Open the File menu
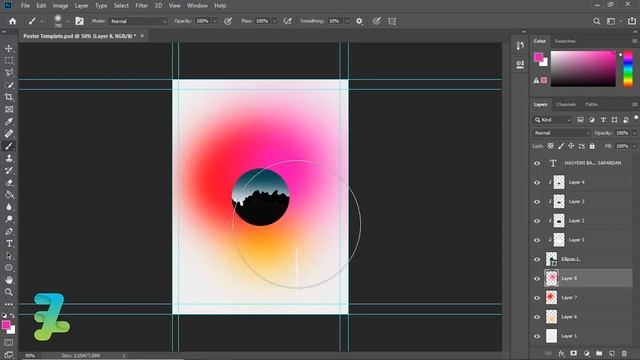Image resolution: width=640 pixels, height=360 pixels. [x=25, y=6]
